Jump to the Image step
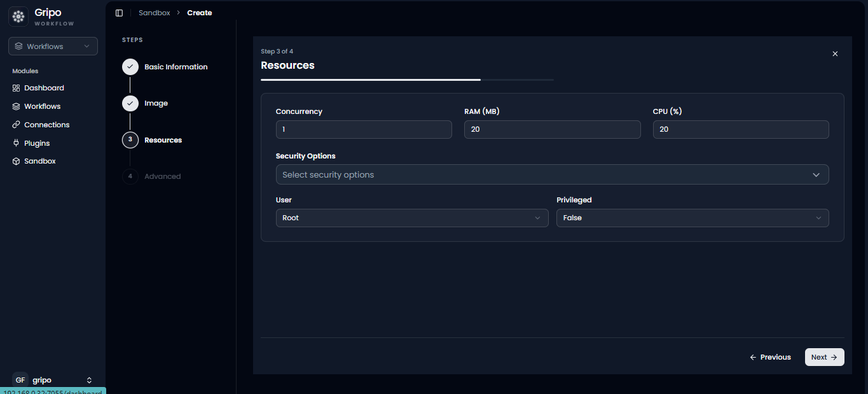The height and width of the screenshot is (394, 868). pos(156,103)
